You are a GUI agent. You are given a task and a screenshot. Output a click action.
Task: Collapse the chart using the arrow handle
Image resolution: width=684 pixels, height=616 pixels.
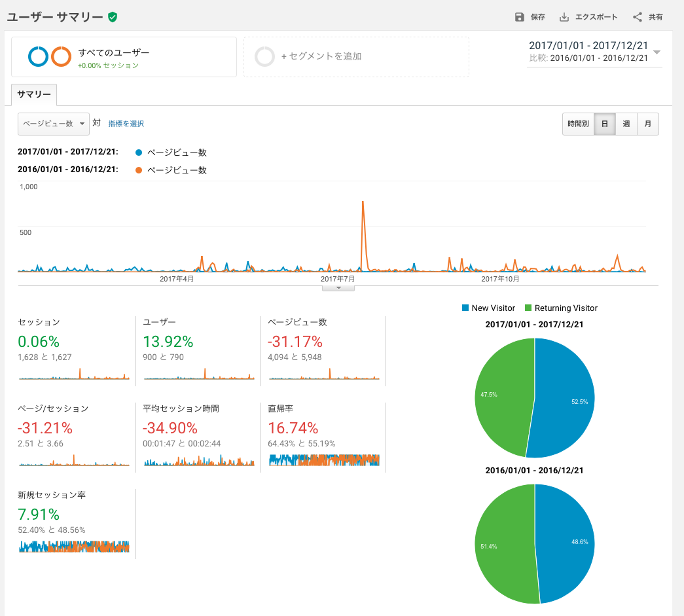pyautogui.click(x=338, y=289)
